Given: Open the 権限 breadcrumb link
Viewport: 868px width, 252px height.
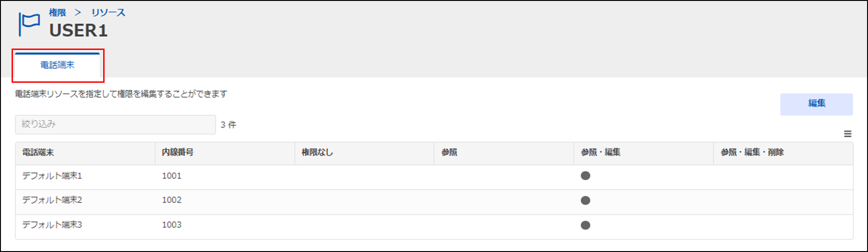Looking at the screenshot, I should (57, 12).
